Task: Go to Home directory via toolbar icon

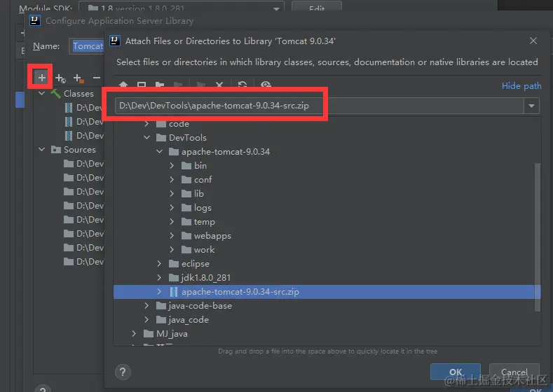Action: [123, 85]
